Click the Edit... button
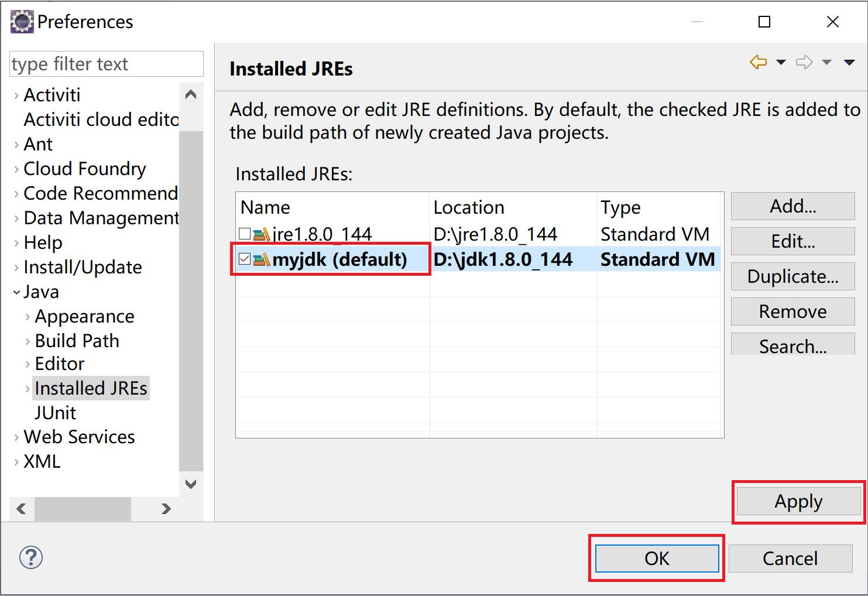Screen dimensions: 868x596 click(792, 241)
